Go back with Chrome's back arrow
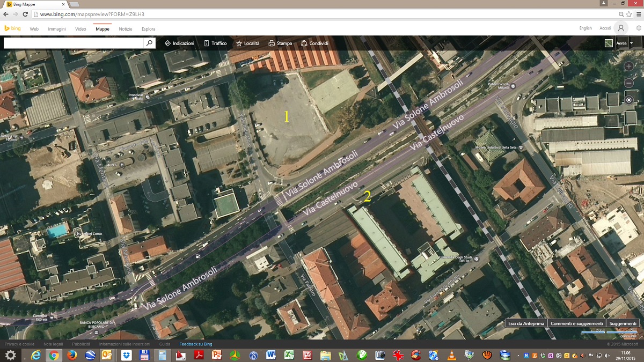The height and width of the screenshot is (362, 644). pyautogui.click(x=5, y=14)
